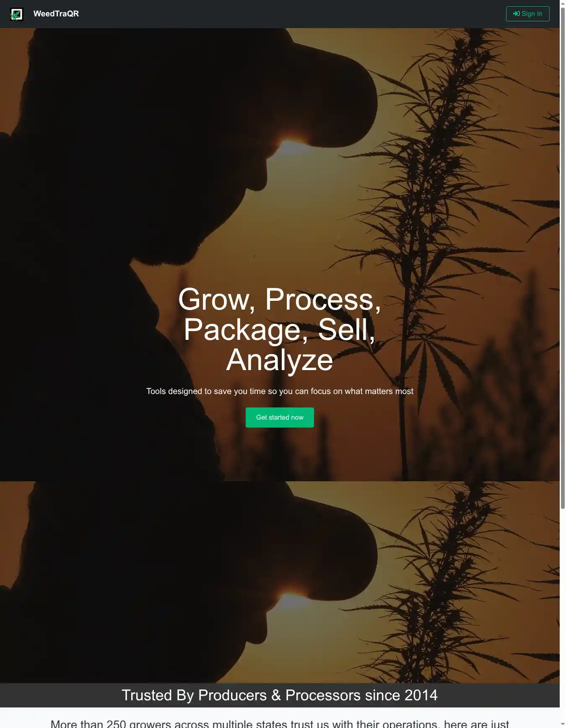The width and height of the screenshot is (566, 728).
Task: Click the scrollbar track below the thumb
Action: pos(563,615)
